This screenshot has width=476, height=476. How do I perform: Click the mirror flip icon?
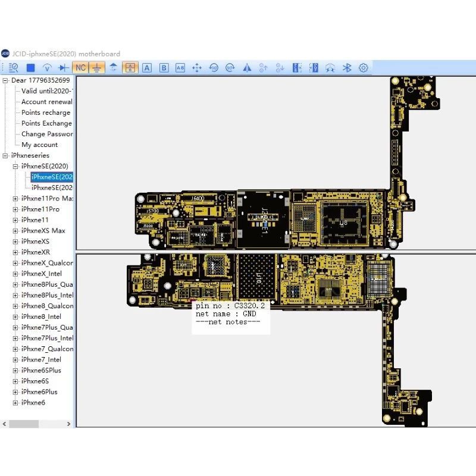coord(247,67)
